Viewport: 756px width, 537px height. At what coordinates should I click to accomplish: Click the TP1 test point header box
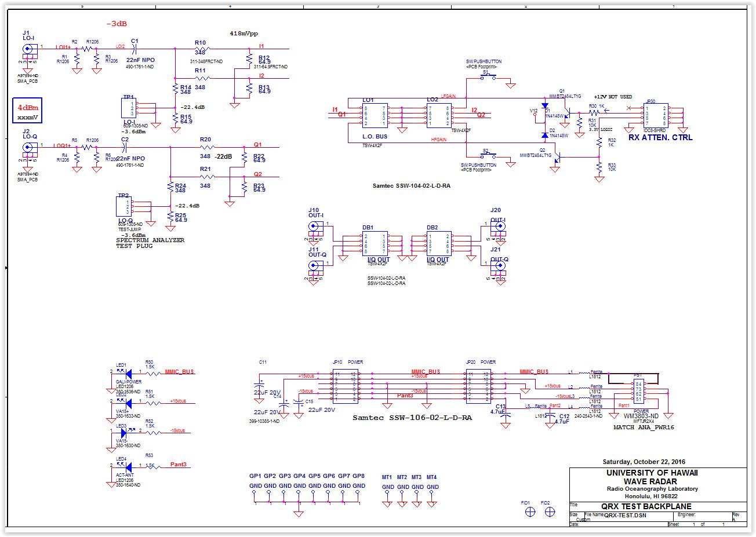click(128, 109)
